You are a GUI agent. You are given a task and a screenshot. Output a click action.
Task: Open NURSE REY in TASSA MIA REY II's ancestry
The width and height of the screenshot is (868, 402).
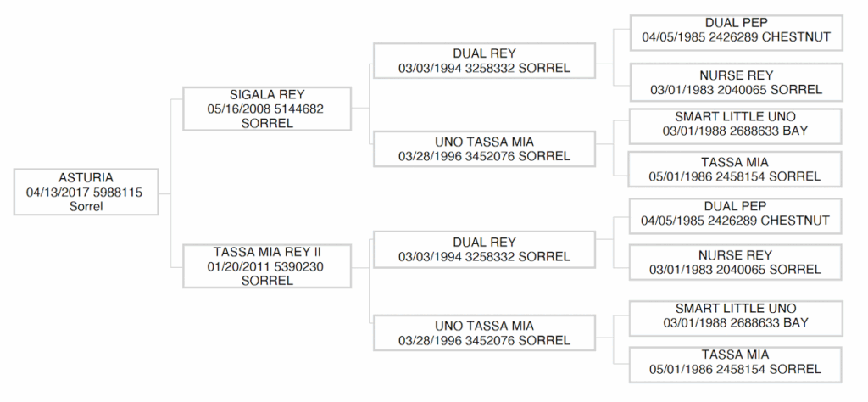click(735, 262)
